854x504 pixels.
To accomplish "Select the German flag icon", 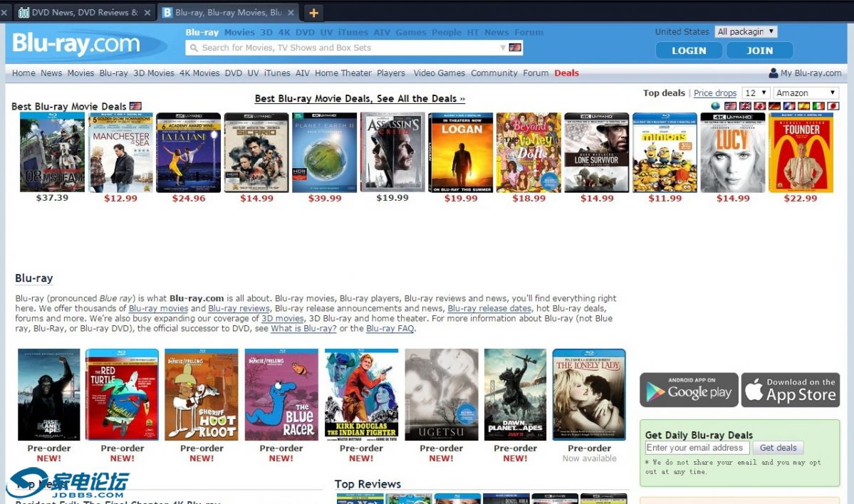I will click(774, 106).
